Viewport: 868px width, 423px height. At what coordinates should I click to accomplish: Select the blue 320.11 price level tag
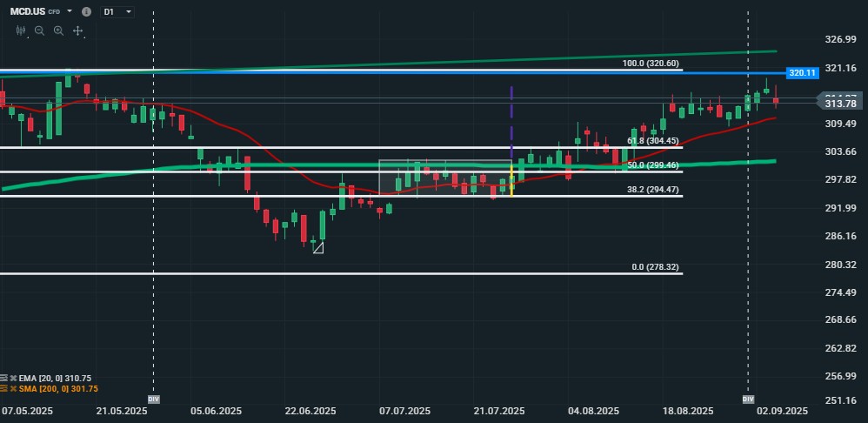click(801, 73)
